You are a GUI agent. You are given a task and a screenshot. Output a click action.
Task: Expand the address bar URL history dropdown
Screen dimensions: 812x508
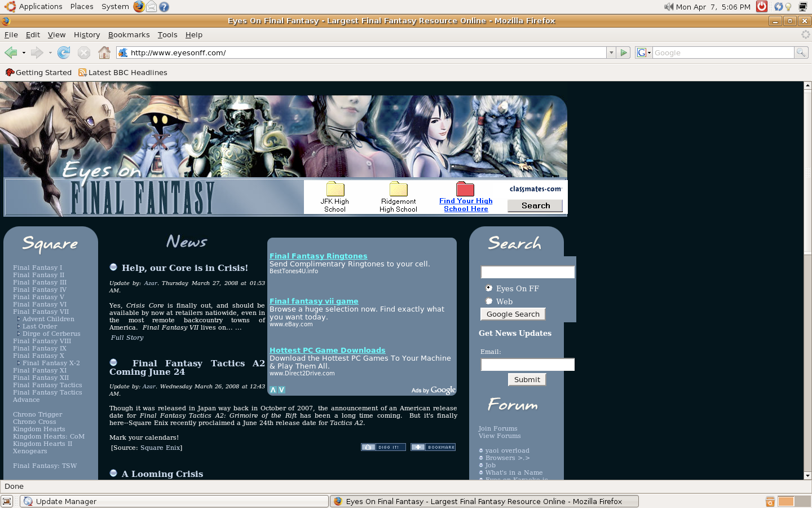coord(611,52)
